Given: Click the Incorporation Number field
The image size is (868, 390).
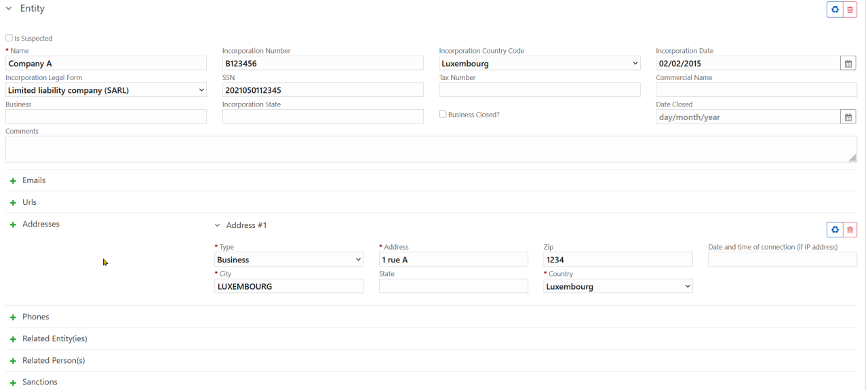Looking at the screenshot, I should pos(323,64).
